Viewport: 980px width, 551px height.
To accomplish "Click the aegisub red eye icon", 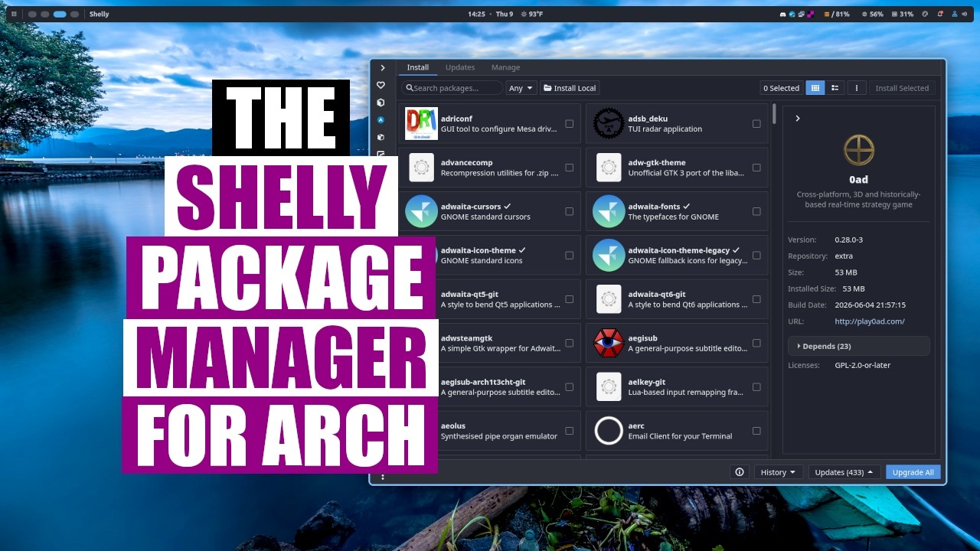I will pos(609,343).
